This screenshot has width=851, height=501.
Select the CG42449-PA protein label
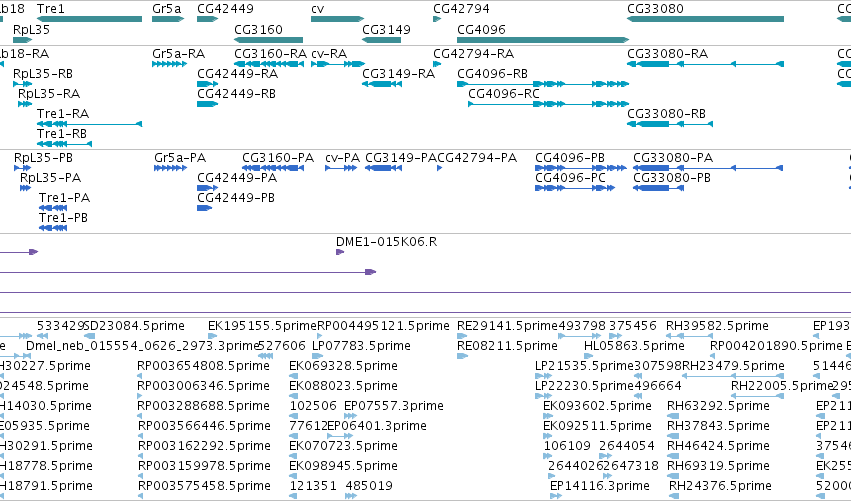pos(237,178)
